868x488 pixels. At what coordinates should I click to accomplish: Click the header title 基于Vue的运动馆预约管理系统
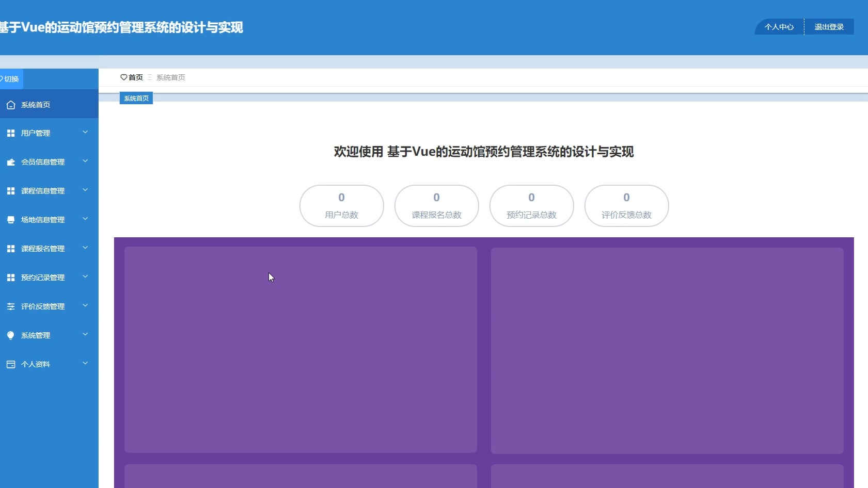(x=121, y=27)
